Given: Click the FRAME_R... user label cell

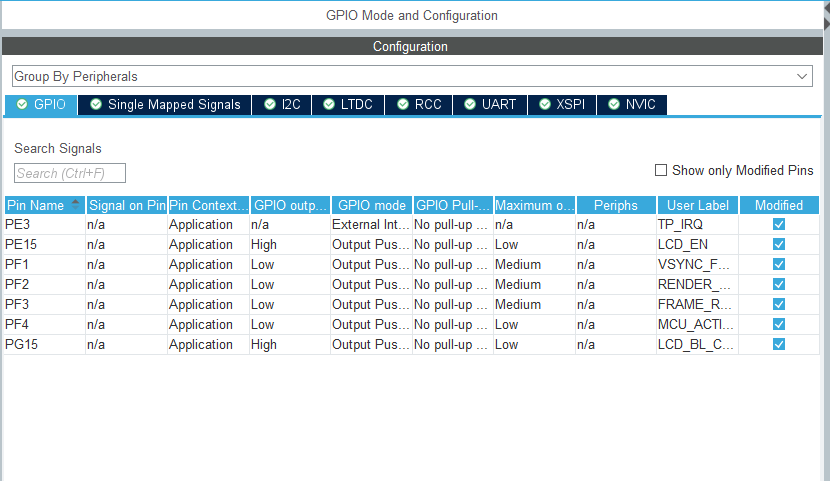Looking at the screenshot, I should [697, 304].
